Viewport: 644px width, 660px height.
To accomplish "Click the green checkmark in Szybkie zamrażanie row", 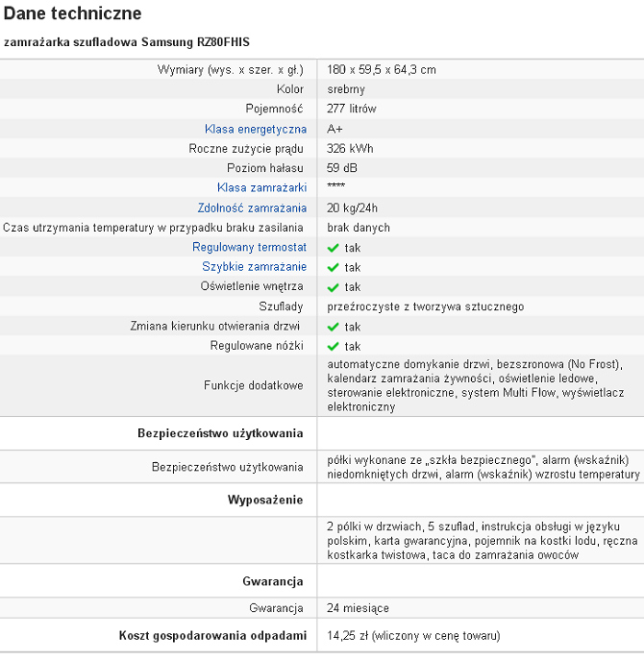I will click(333, 267).
